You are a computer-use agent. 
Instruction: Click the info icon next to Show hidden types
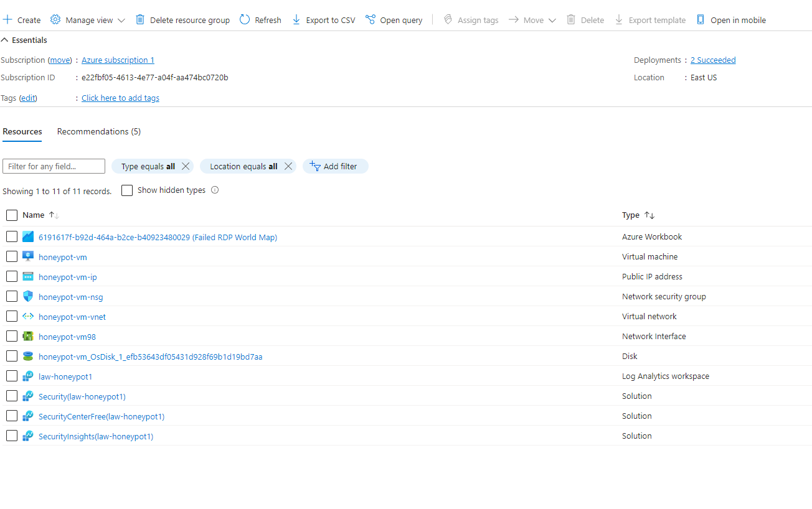click(x=215, y=190)
